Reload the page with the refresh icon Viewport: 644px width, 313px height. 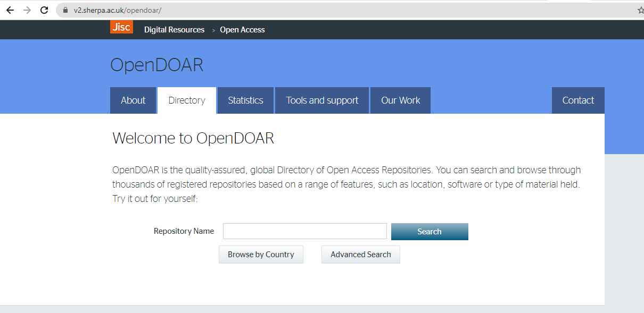pos(45,10)
